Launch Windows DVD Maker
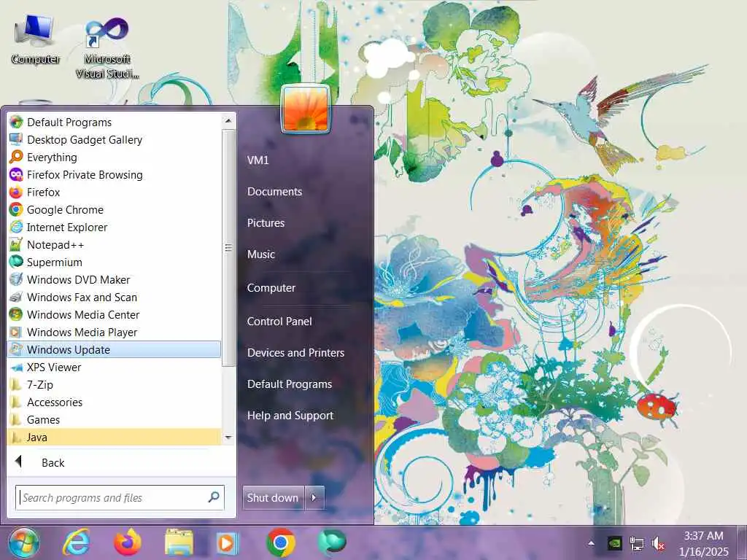Screen dimensions: 747x560 coord(114,280)
